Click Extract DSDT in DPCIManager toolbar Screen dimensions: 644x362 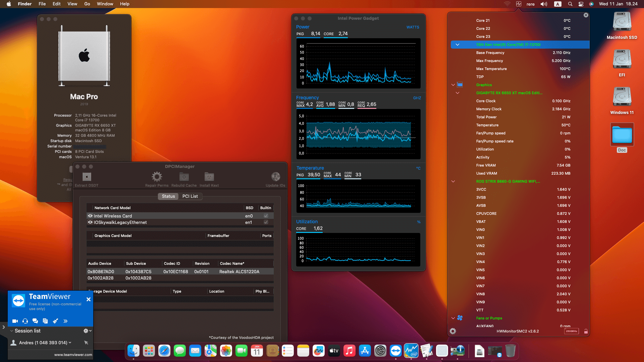pyautogui.click(x=87, y=178)
